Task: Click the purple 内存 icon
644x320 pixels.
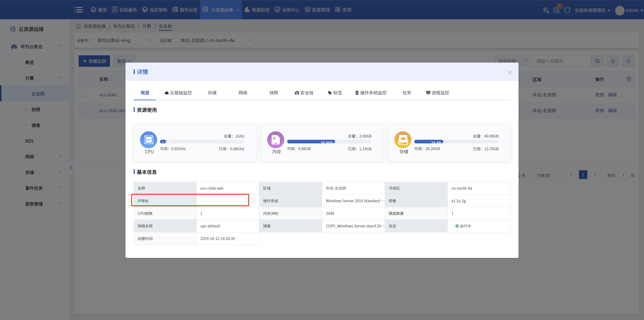Action: pos(276,140)
